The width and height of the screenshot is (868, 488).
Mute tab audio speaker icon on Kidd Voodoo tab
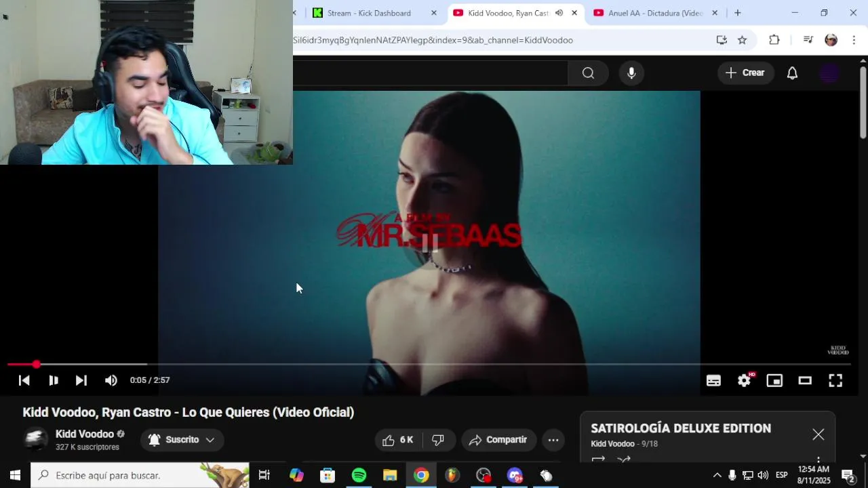(x=559, y=13)
